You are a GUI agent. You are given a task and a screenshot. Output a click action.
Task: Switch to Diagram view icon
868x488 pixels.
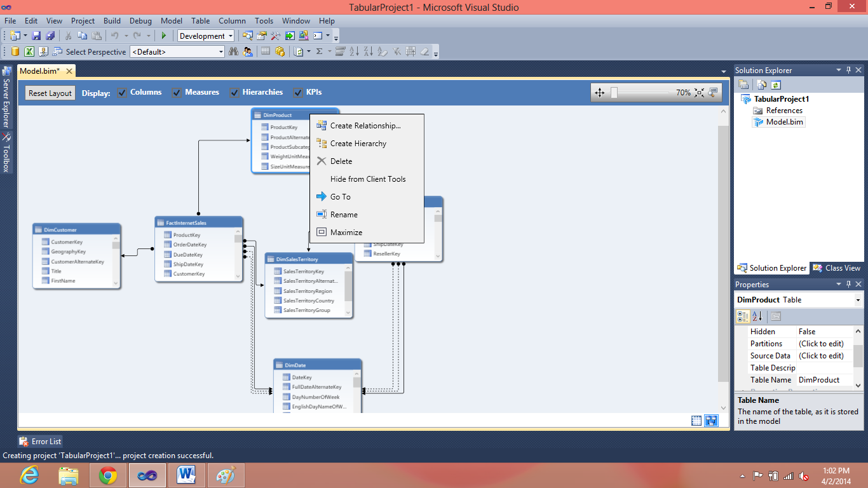(x=711, y=421)
